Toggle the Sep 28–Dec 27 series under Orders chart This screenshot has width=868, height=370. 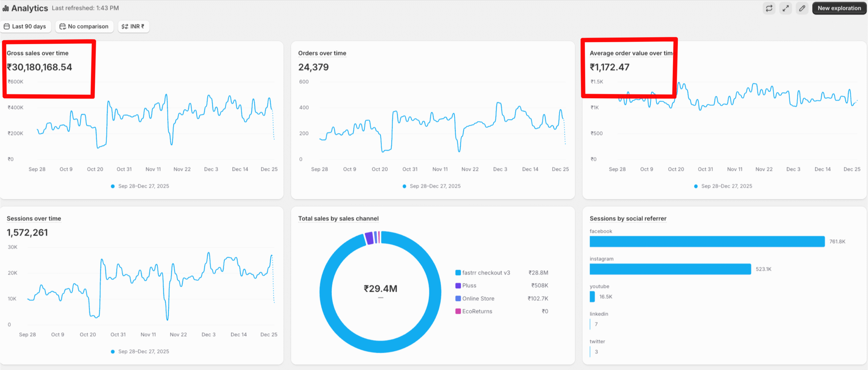tap(432, 186)
